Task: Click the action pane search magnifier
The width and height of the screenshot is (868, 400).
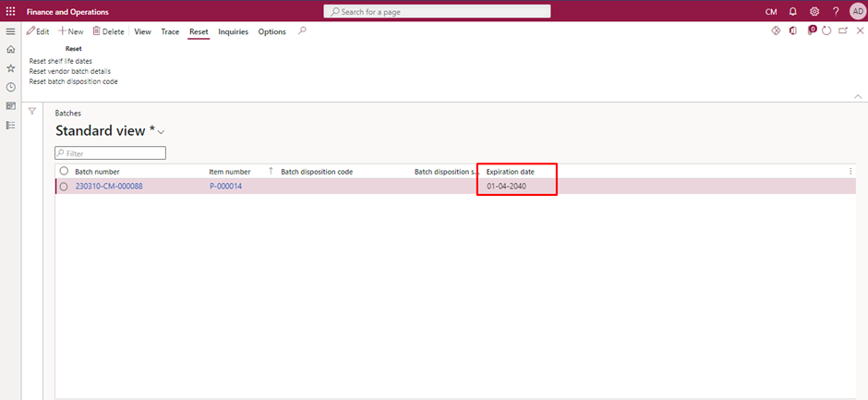Action: click(302, 31)
